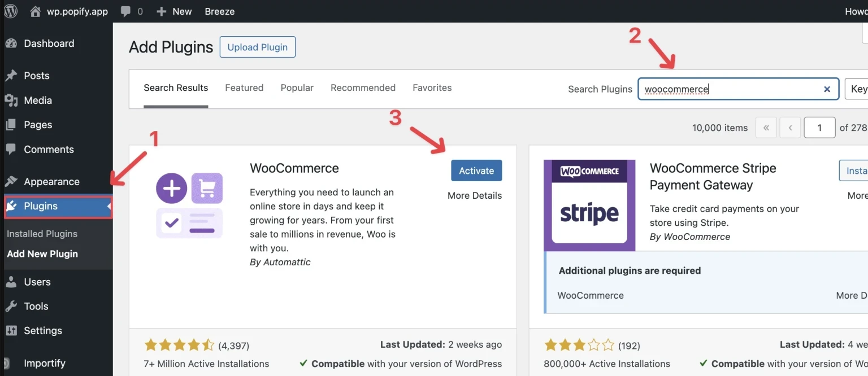868x376 pixels.
Task: Click the Media icon in the sidebar
Action: point(11,100)
